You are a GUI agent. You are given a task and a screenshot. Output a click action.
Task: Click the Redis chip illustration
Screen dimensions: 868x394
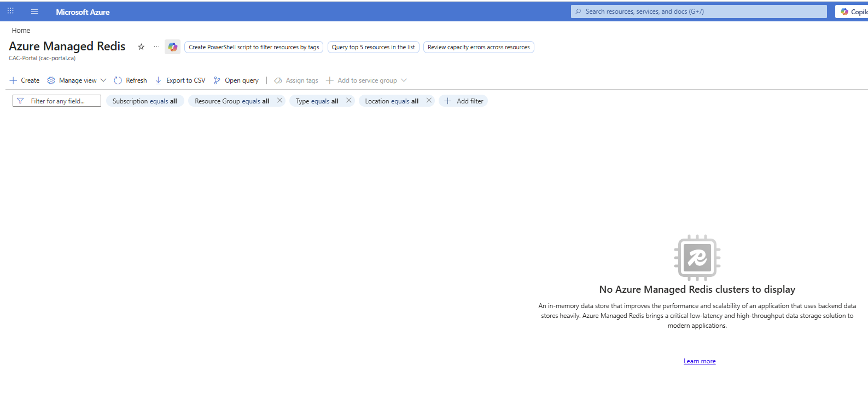point(697,258)
